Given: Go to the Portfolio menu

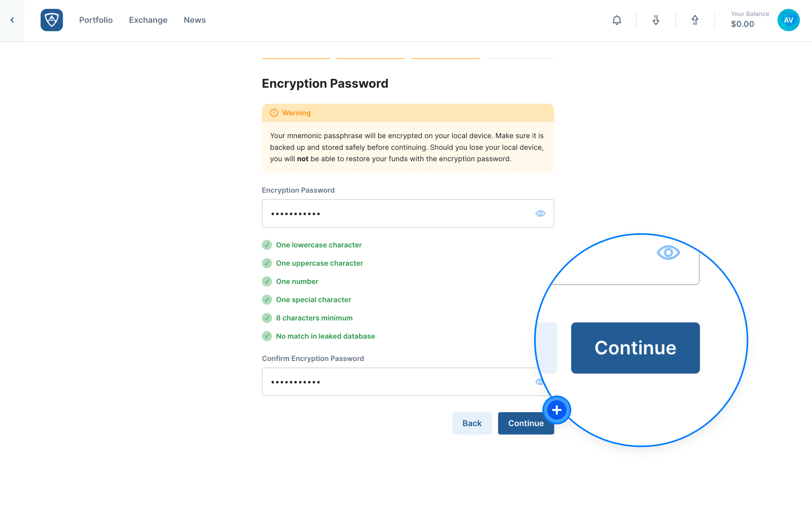Looking at the screenshot, I should coord(96,20).
